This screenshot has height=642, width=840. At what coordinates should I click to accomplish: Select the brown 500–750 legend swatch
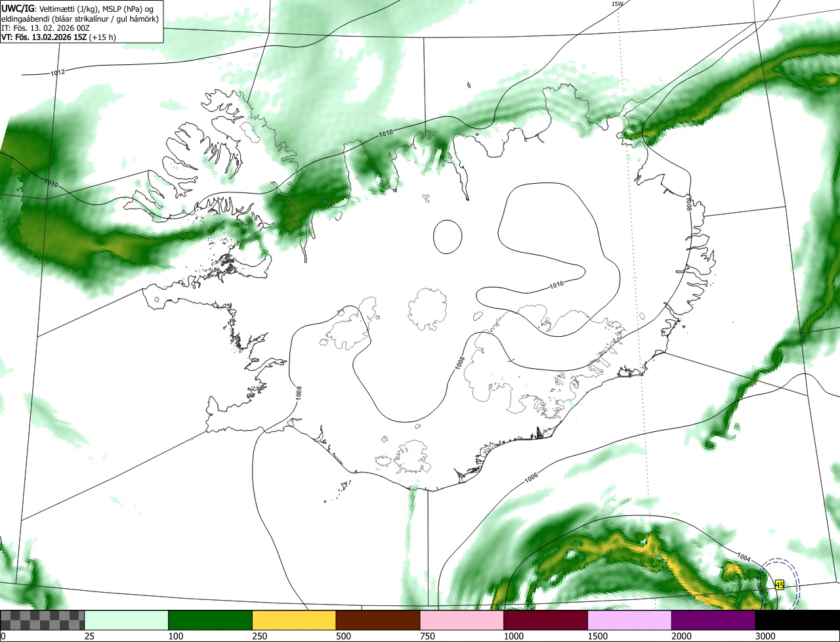(x=378, y=620)
